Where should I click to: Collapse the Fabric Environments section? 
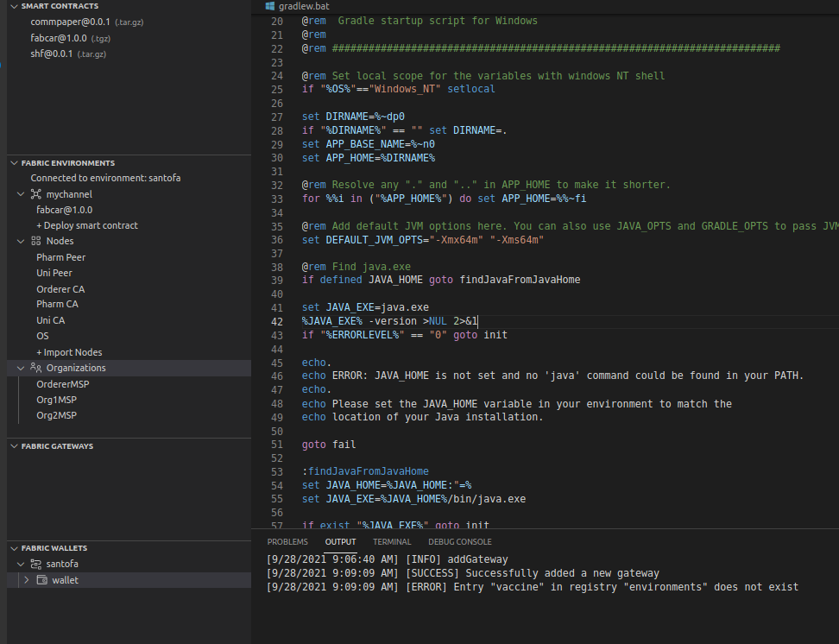point(15,163)
